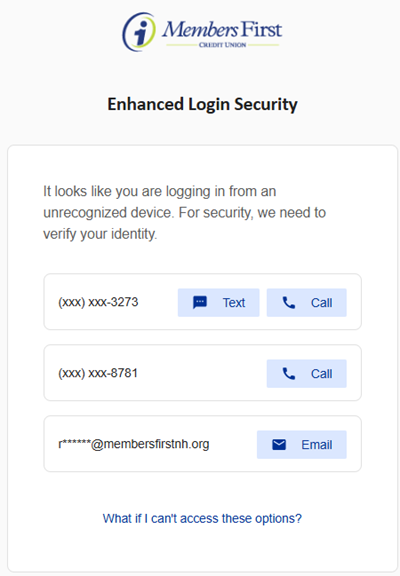Choose Call for the 3273 number
The image size is (400, 576).
click(306, 303)
